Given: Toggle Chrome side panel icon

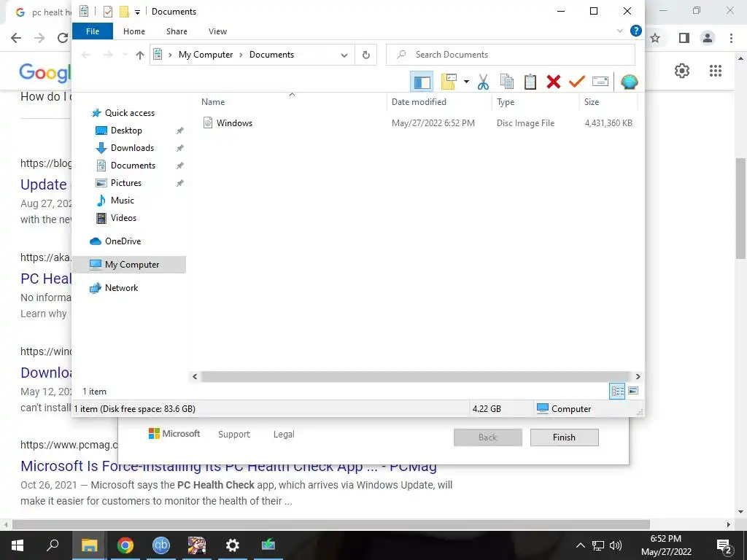Looking at the screenshot, I should tap(684, 38).
